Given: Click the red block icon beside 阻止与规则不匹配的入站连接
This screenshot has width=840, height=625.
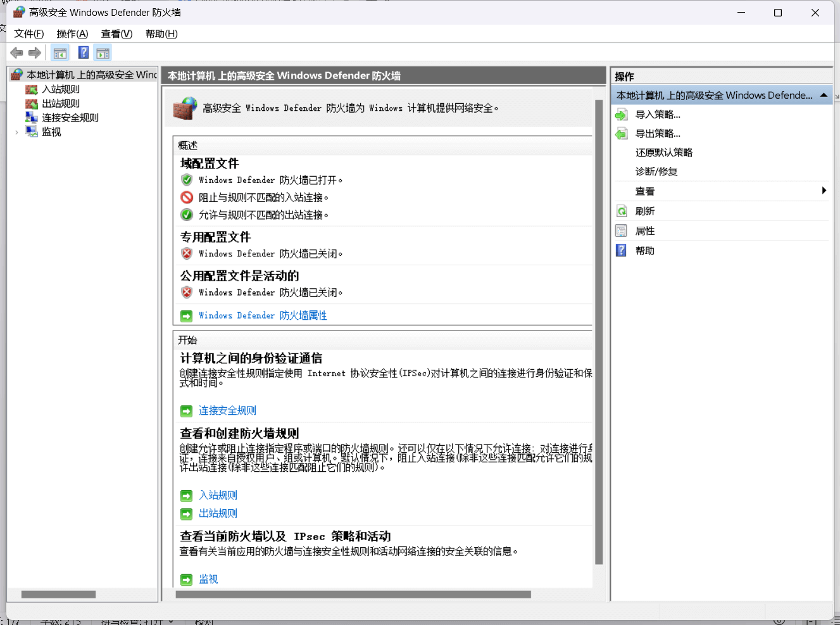Looking at the screenshot, I should tap(187, 198).
